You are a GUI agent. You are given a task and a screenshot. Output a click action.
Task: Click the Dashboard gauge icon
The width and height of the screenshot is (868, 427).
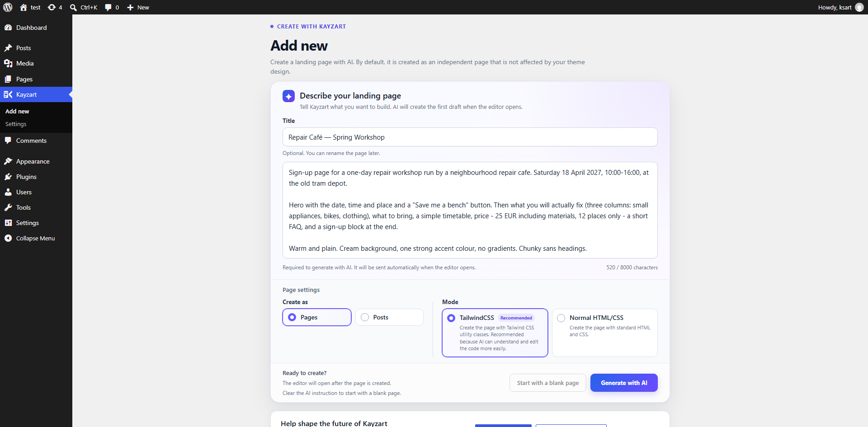[x=8, y=28]
